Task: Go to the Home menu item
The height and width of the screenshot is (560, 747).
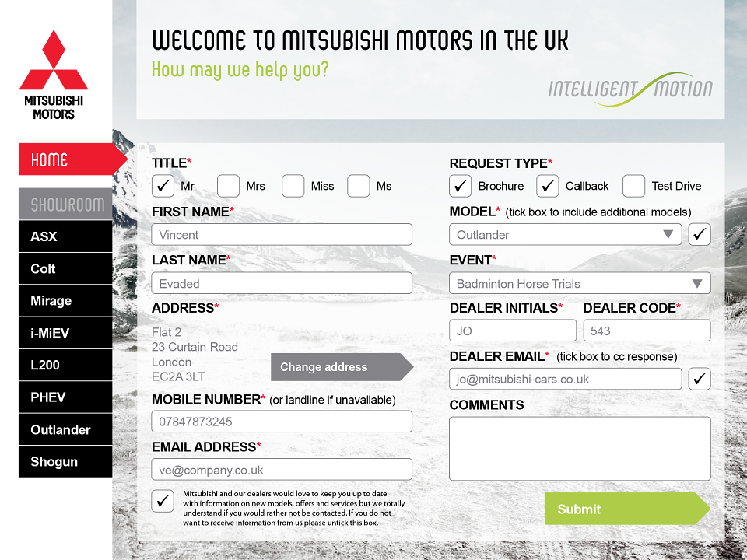Action: (72, 159)
